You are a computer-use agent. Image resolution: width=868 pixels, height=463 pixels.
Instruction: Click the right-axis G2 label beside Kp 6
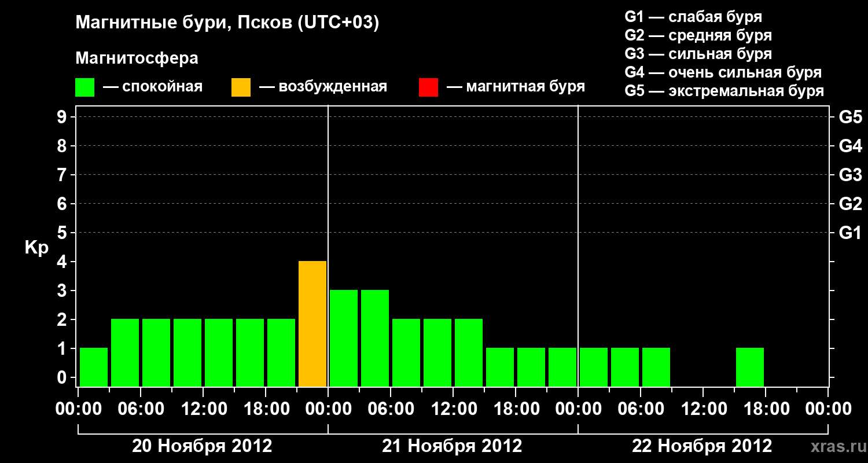coord(851,204)
